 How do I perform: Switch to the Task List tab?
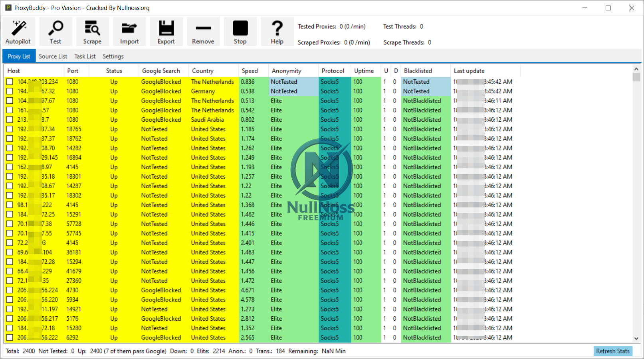click(x=85, y=57)
